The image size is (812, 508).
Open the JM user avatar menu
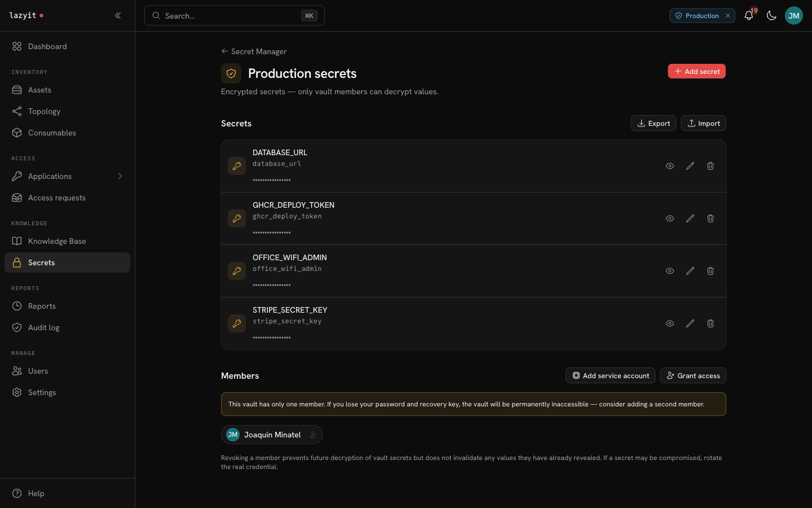[x=794, y=16]
